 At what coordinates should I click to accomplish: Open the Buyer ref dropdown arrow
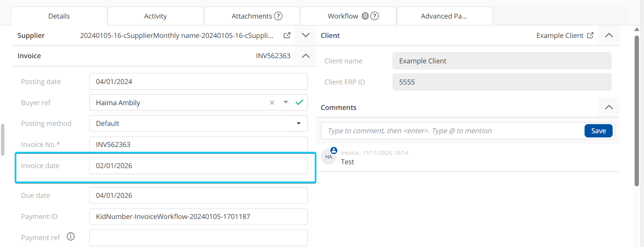(x=285, y=103)
